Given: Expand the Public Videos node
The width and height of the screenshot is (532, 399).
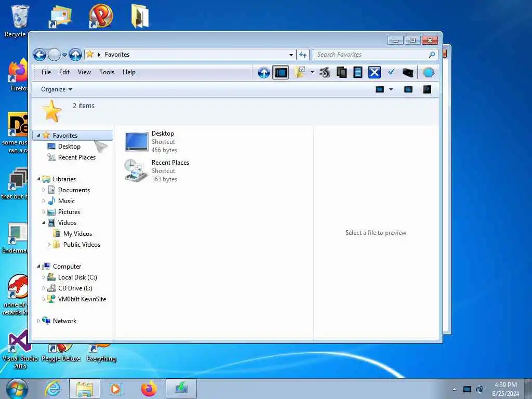Looking at the screenshot, I should (x=49, y=245).
